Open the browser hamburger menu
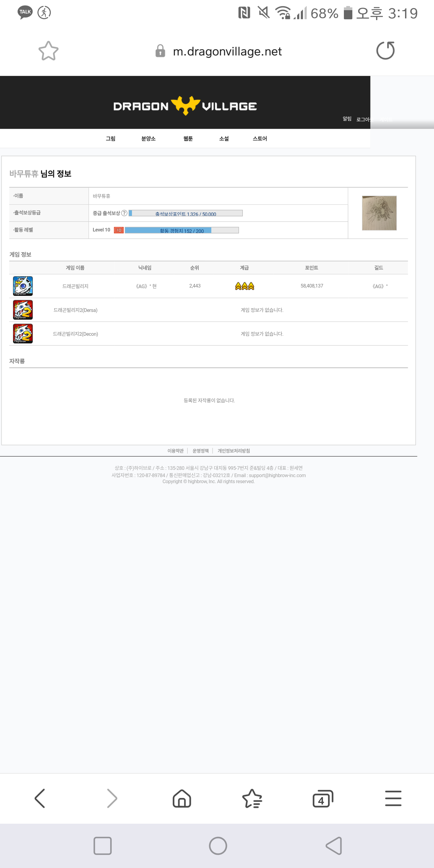 point(393,798)
